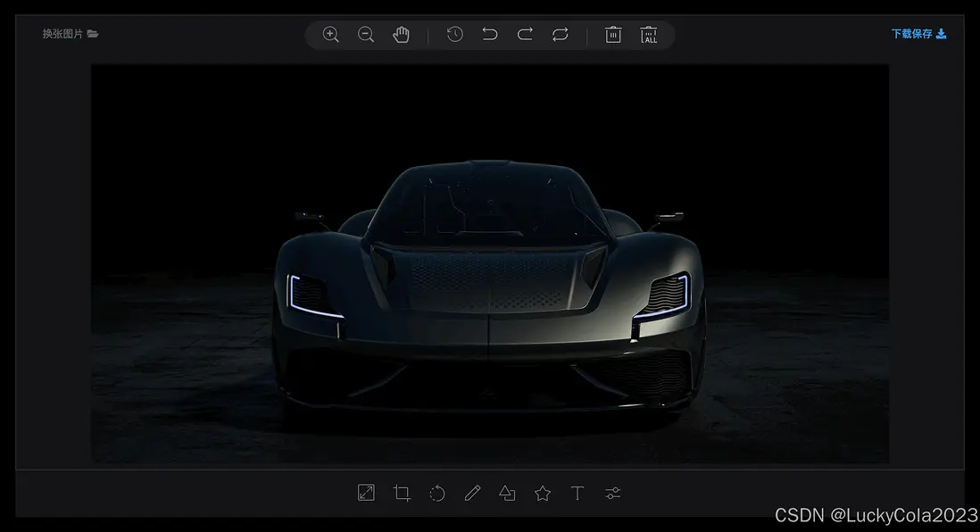Undo the last edit

pos(490,35)
